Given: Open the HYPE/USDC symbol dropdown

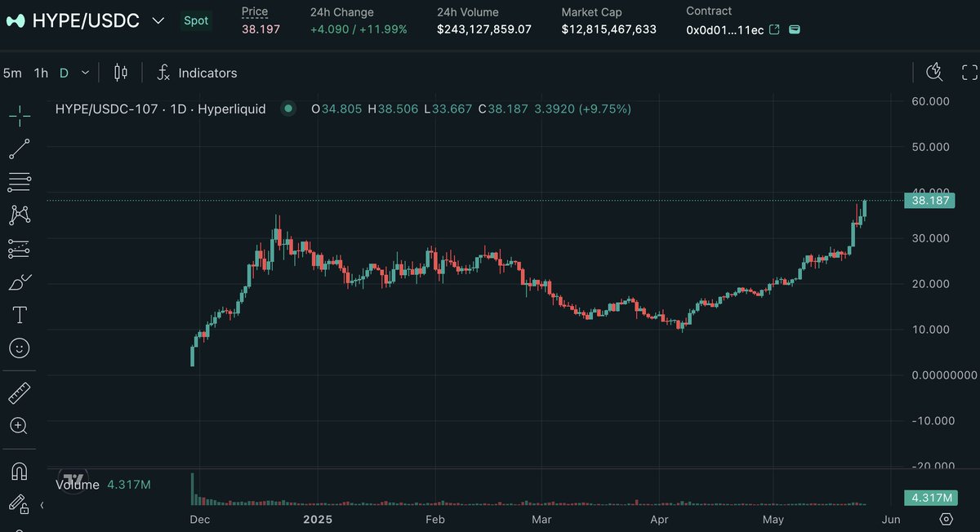Looking at the screenshot, I should (x=158, y=20).
